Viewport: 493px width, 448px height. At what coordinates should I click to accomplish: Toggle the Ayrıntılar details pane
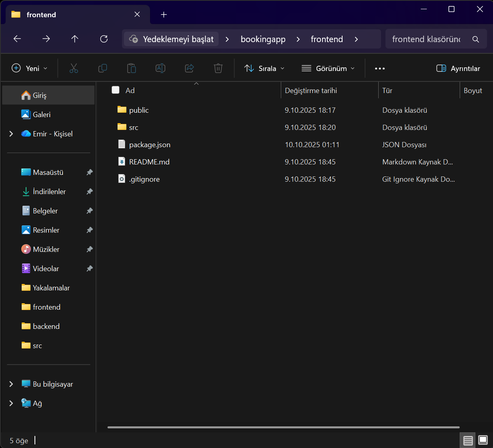pos(458,68)
